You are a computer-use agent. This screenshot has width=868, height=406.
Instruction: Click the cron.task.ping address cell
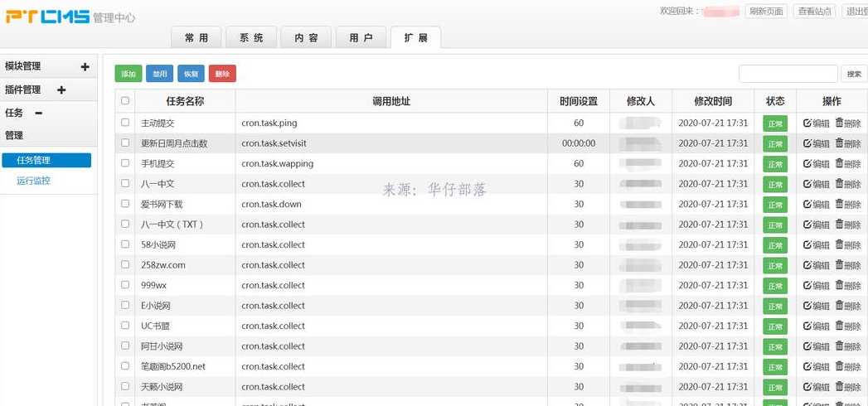click(x=391, y=123)
